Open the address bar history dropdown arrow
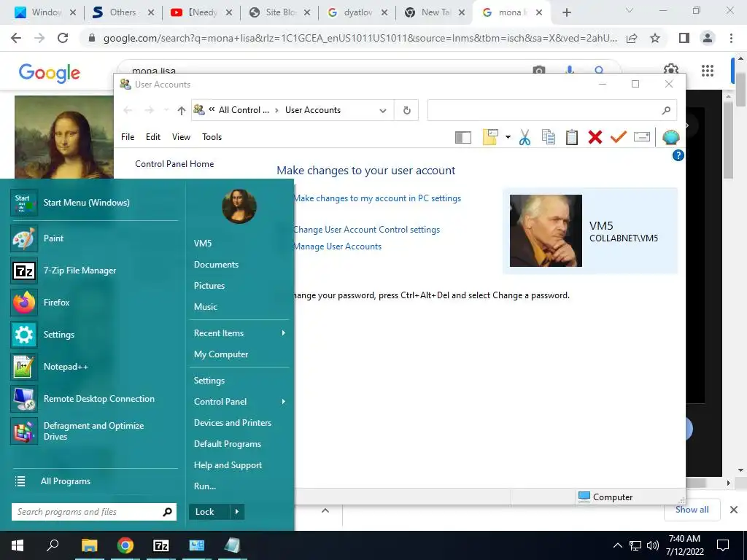This screenshot has width=747, height=560. coord(382,111)
